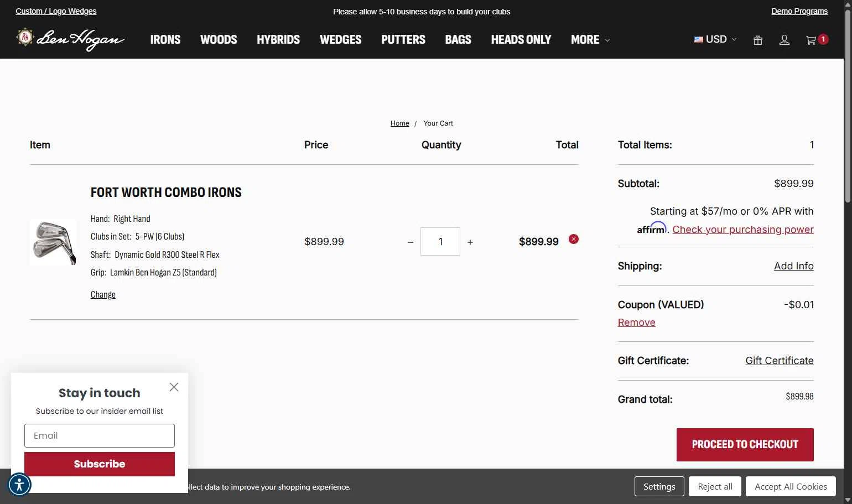The height and width of the screenshot is (504, 852).
Task: Open Custom / Logo Wedges link
Action: pyautogui.click(x=56, y=11)
